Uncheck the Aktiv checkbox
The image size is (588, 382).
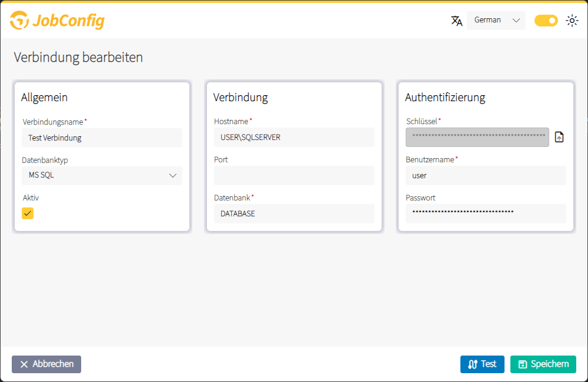[x=28, y=213]
